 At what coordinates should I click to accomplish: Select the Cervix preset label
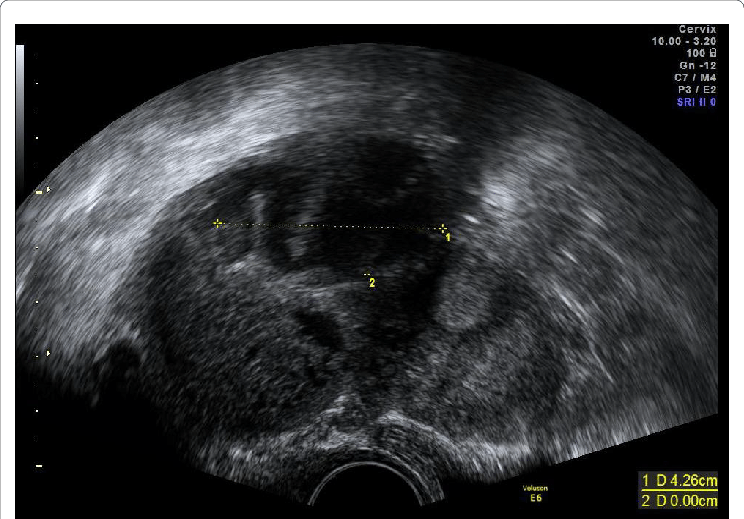700,30
